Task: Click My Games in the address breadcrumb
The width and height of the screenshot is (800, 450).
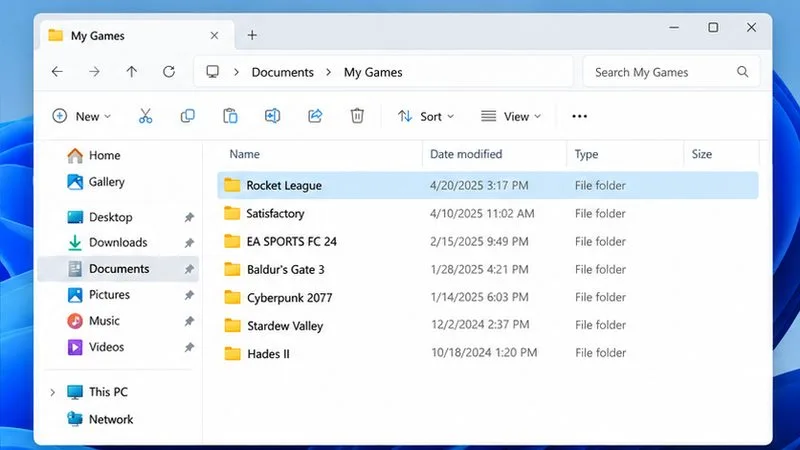Action: click(x=373, y=72)
